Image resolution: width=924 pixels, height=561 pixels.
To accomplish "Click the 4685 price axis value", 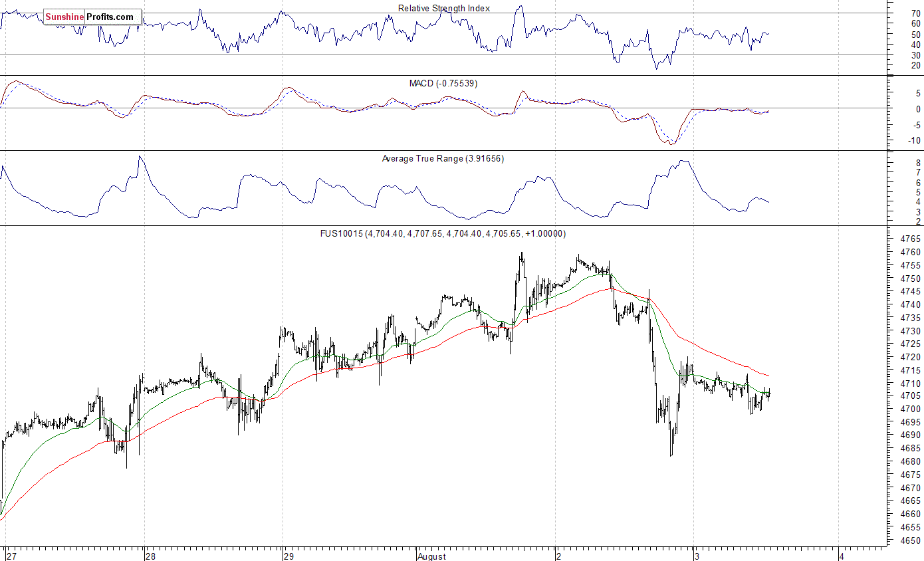I will click(911, 449).
